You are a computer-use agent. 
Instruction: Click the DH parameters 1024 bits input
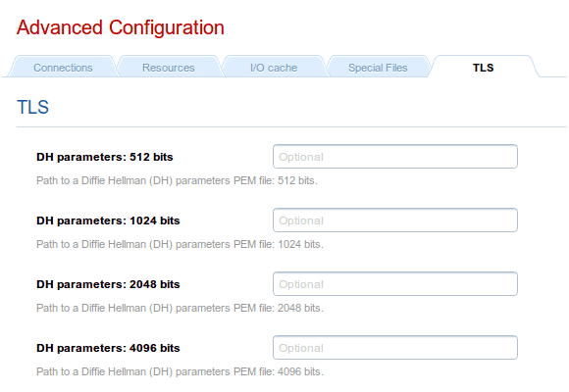[395, 220]
